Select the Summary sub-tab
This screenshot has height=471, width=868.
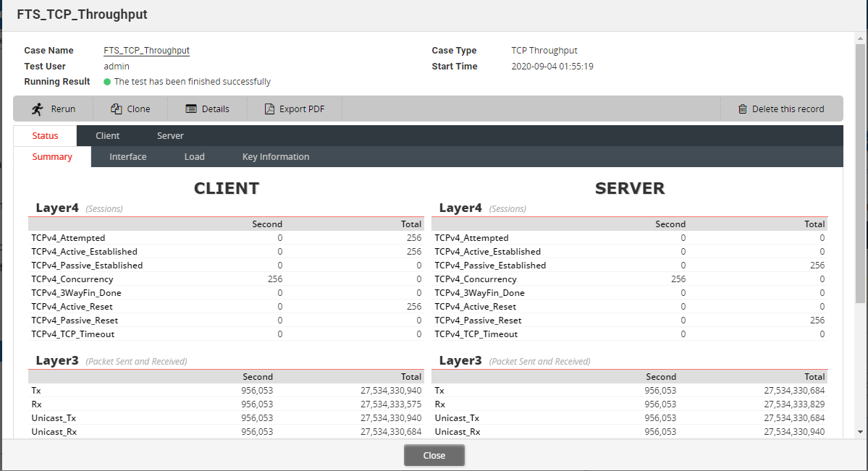point(51,156)
